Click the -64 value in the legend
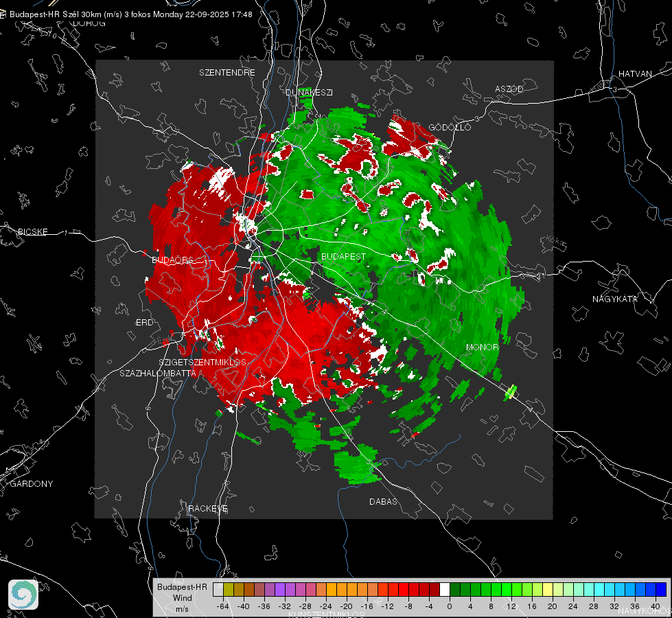This screenshot has height=618, width=672. coord(223,606)
